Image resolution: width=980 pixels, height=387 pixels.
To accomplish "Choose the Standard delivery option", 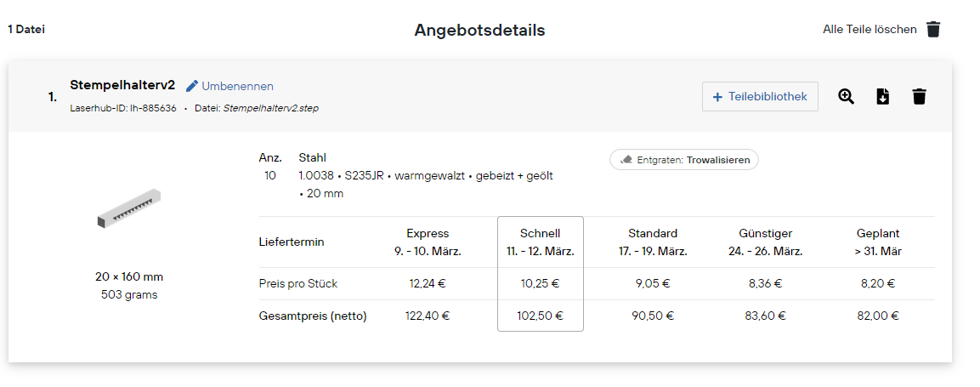I will pos(653,242).
